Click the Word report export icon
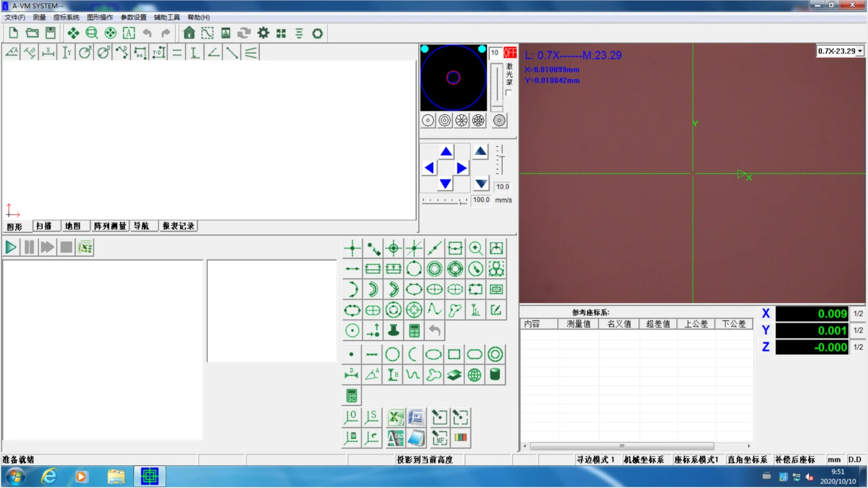Screen dimensions: 868x488 416,417
